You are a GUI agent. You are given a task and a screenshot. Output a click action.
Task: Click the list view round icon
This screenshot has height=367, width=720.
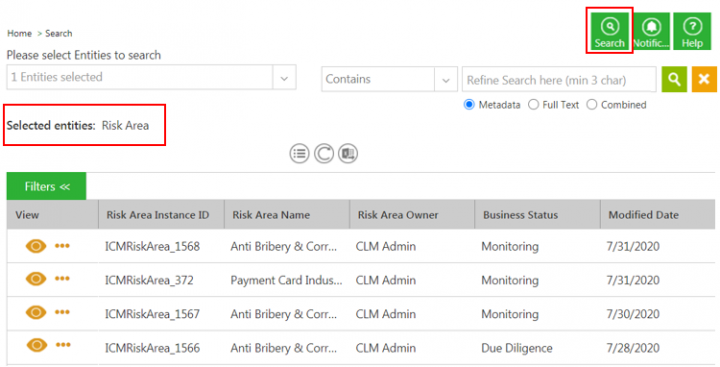pyautogui.click(x=299, y=153)
